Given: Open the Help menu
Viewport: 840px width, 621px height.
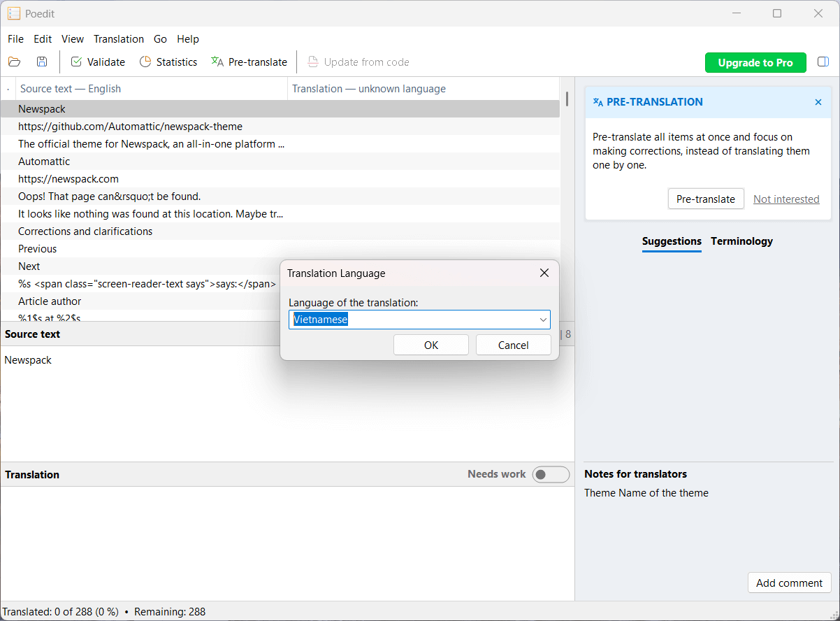Looking at the screenshot, I should pyautogui.click(x=188, y=39).
